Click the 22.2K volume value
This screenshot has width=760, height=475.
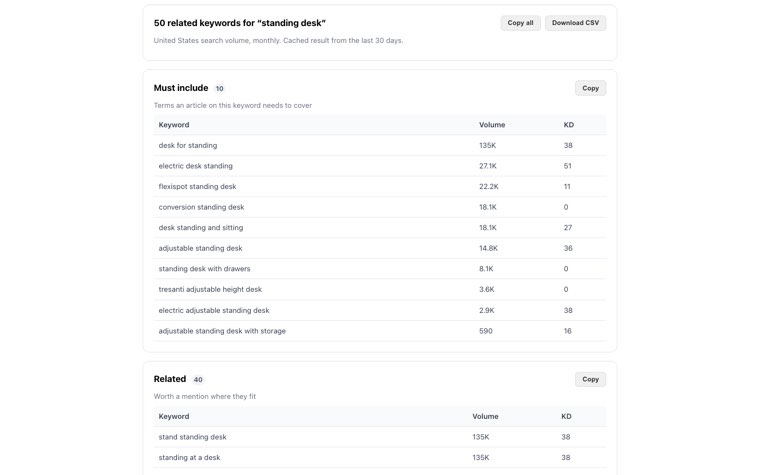(489, 187)
